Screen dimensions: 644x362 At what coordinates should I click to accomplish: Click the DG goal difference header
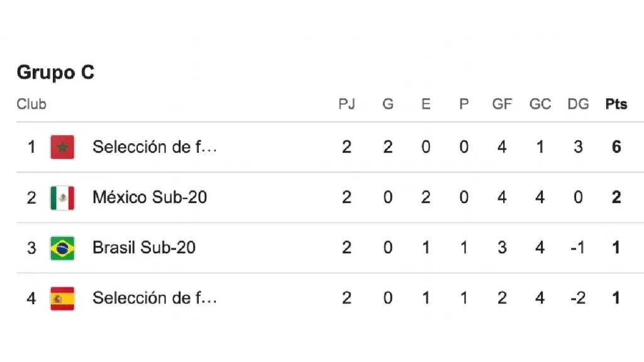578,104
